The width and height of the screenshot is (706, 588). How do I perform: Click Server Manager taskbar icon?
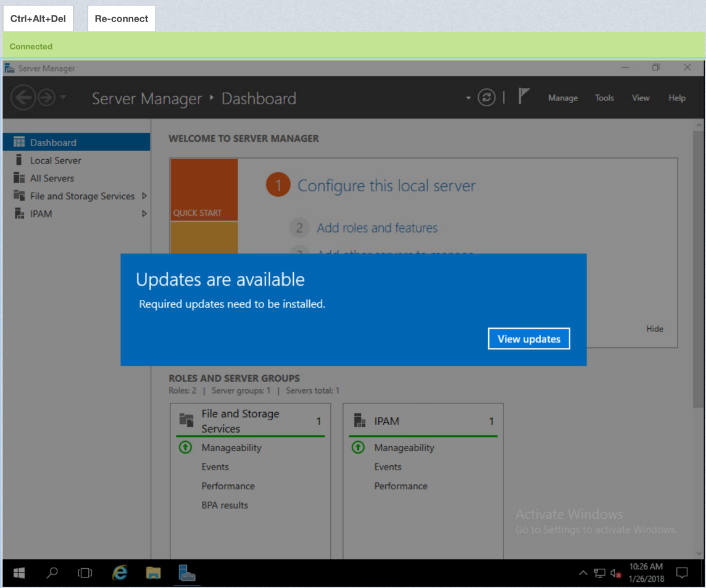(x=186, y=573)
